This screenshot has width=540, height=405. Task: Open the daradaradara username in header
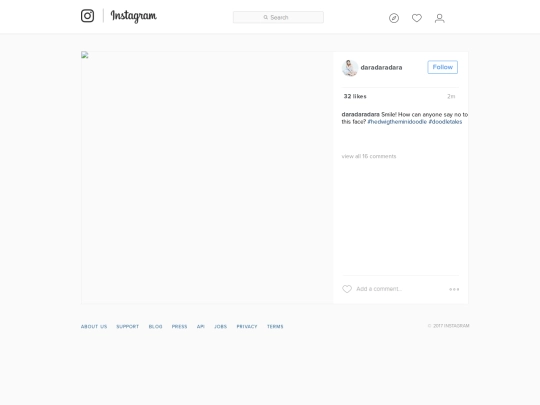click(381, 68)
